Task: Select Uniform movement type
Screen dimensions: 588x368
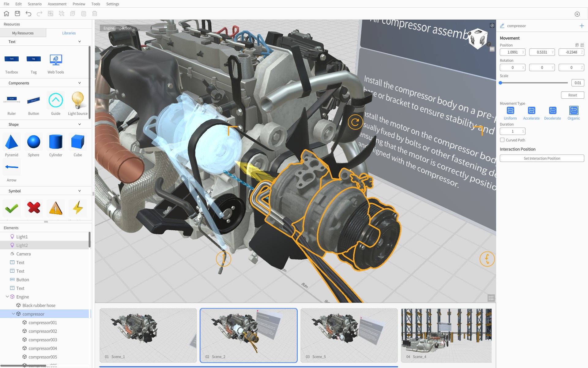Action: point(510,111)
